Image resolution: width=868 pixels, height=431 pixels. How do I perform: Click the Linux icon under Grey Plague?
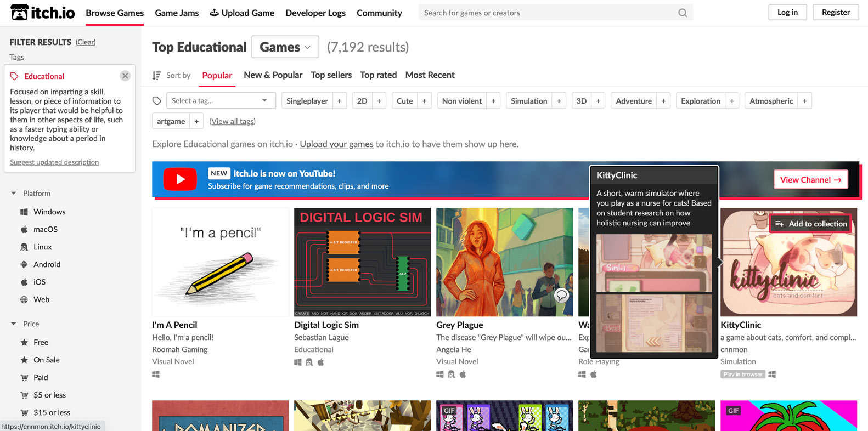click(451, 374)
